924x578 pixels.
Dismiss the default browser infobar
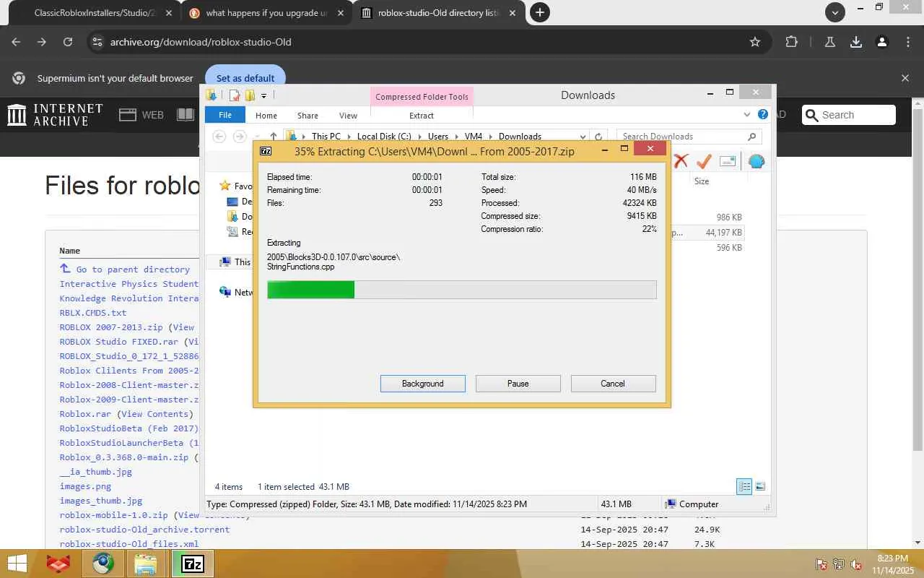point(905,78)
